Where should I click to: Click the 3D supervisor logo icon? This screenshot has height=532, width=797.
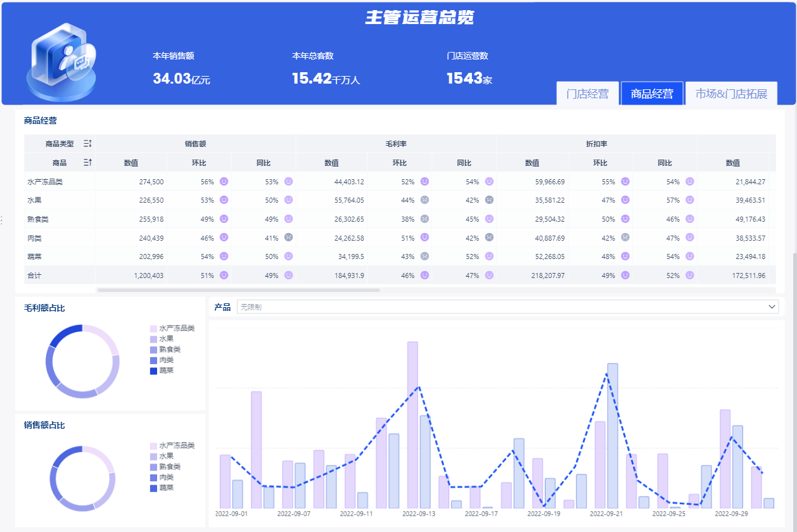62,62
